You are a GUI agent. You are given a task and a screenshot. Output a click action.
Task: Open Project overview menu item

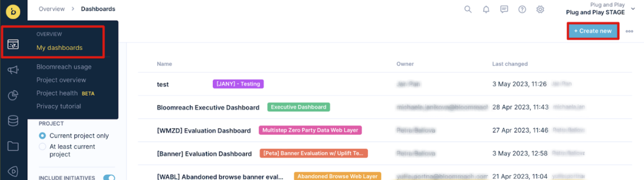pos(62,80)
